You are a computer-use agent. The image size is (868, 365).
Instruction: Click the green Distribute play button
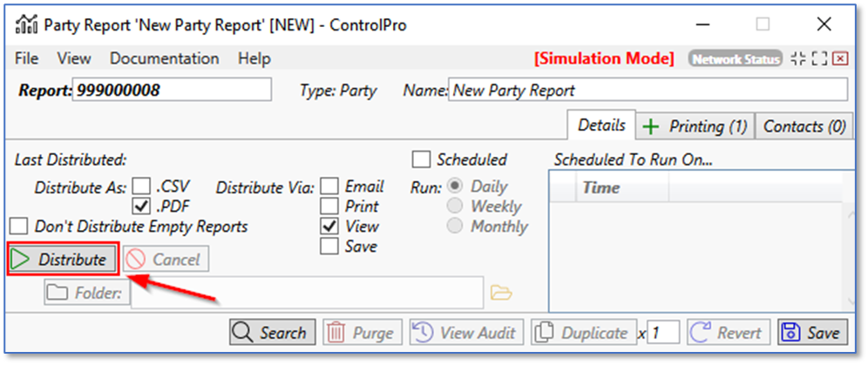pos(62,260)
